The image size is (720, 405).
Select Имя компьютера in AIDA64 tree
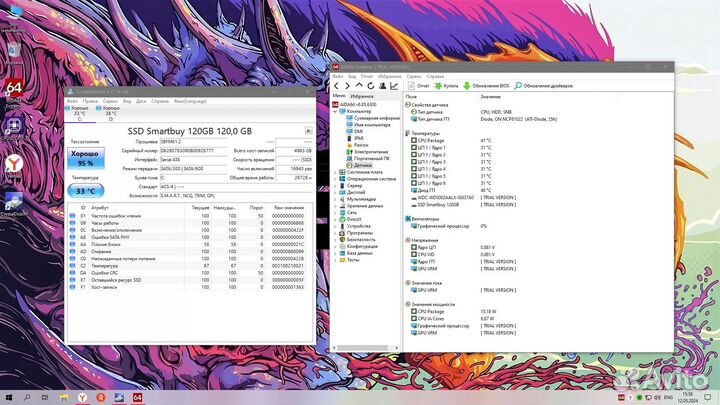(368, 125)
